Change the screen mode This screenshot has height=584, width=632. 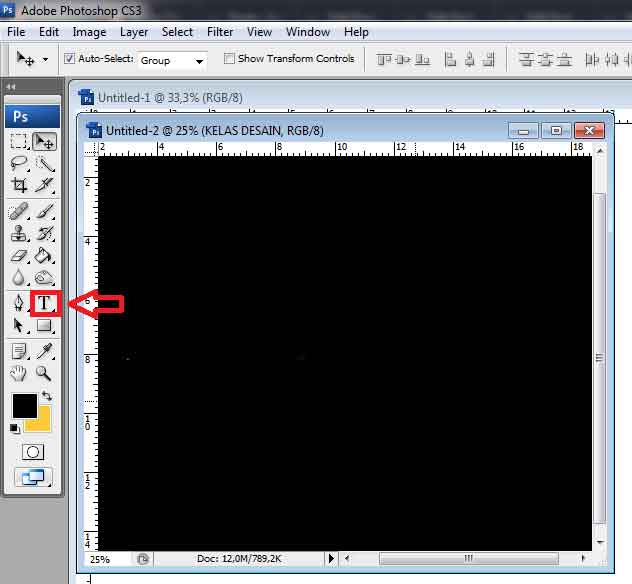coord(33,477)
